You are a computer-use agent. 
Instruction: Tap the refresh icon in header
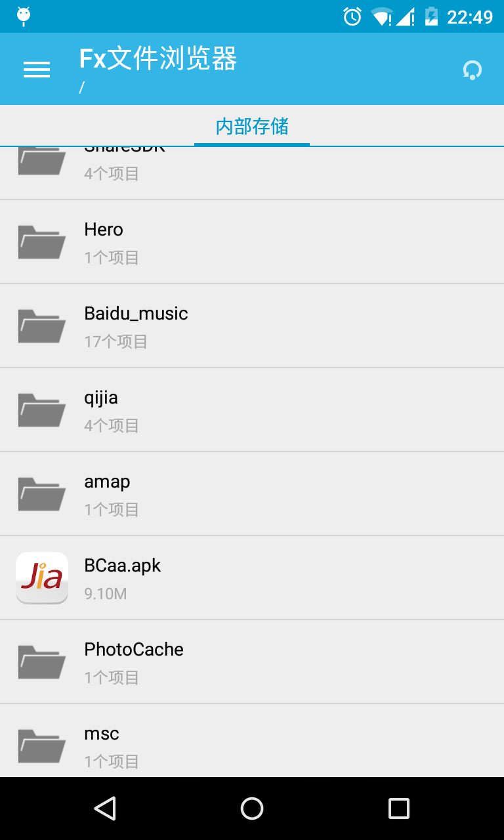(x=472, y=70)
